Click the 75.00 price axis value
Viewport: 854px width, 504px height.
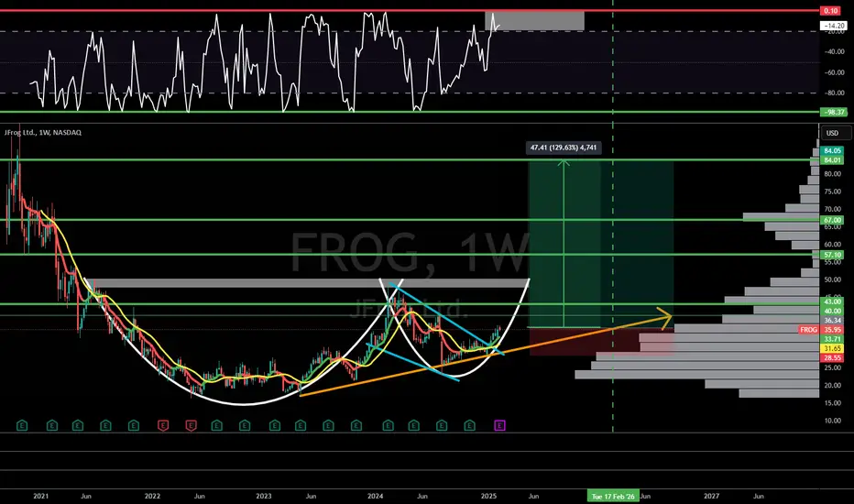point(832,192)
